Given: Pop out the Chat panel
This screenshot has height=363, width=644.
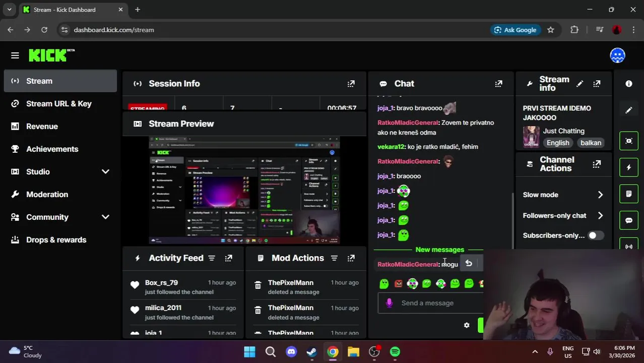Looking at the screenshot, I should 498,84.
